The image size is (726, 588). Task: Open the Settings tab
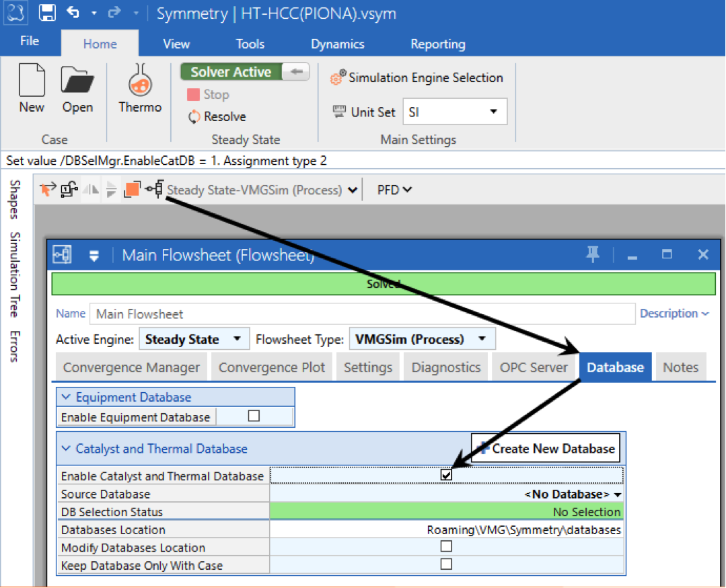click(x=368, y=367)
